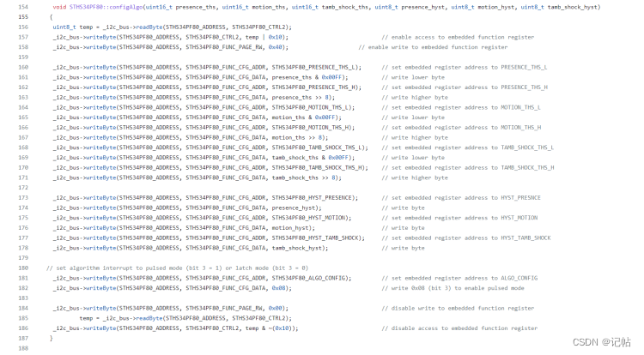Click the configAlgo function name
644x355 pixels.
click(125, 7)
